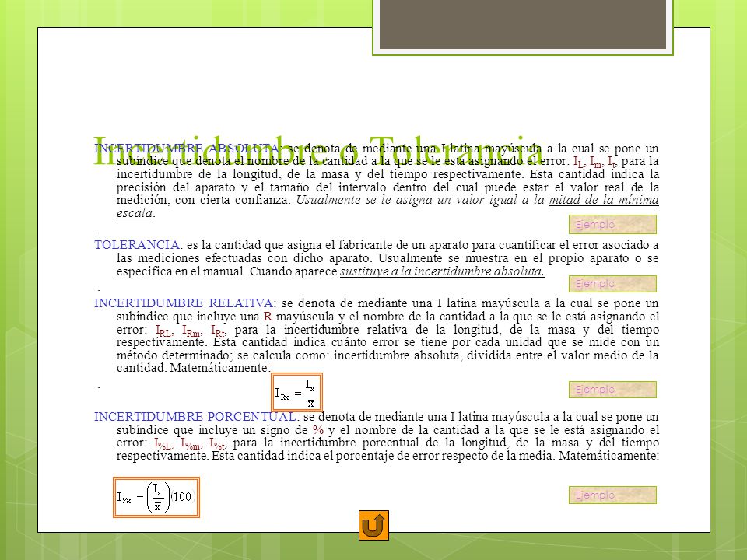Click the red IRL, IRm, IRt symbols

pyautogui.click(x=191, y=331)
